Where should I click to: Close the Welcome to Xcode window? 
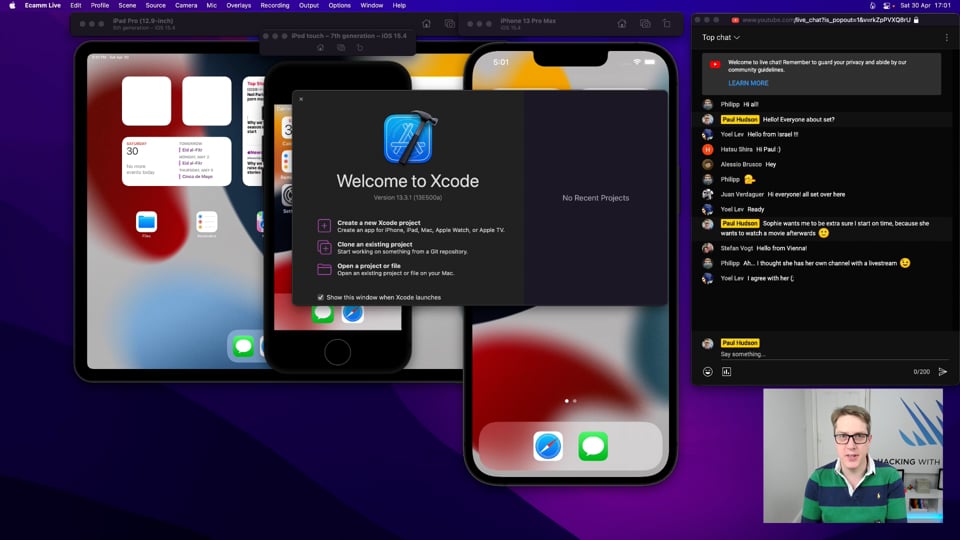(x=301, y=99)
